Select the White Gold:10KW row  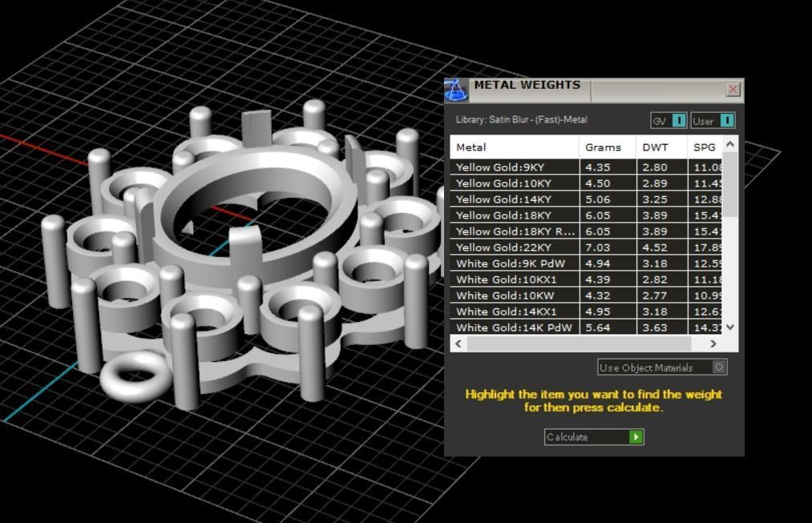click(586, 296)
